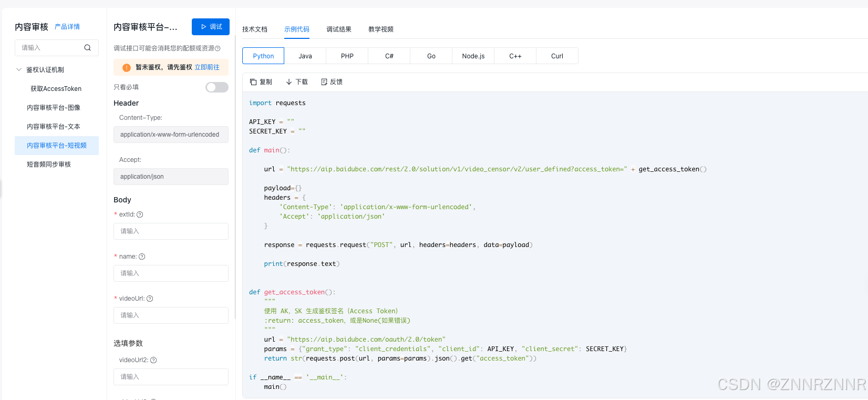Click the Content-Type header value field
This screenshot has width=868, height=400.
tap(171, 135)
